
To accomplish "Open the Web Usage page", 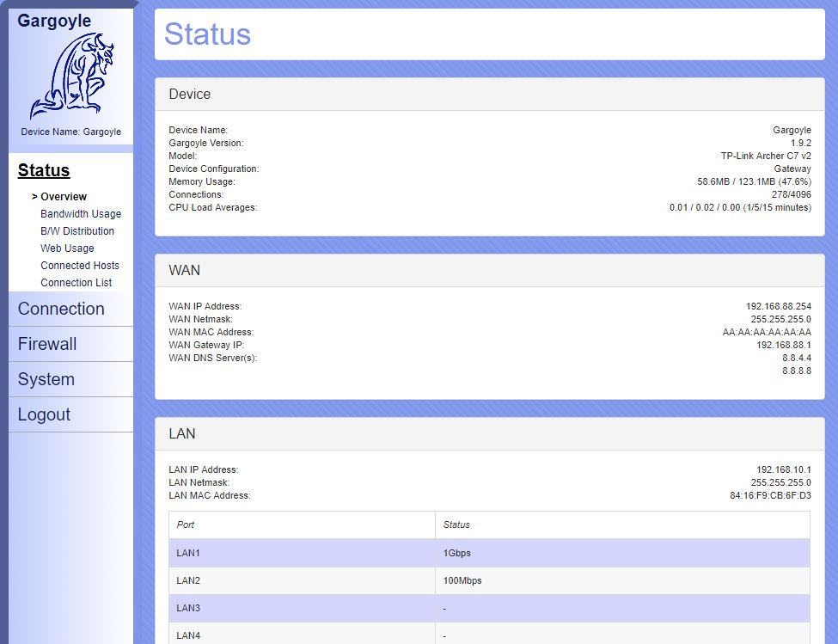I will click(67, 248).
